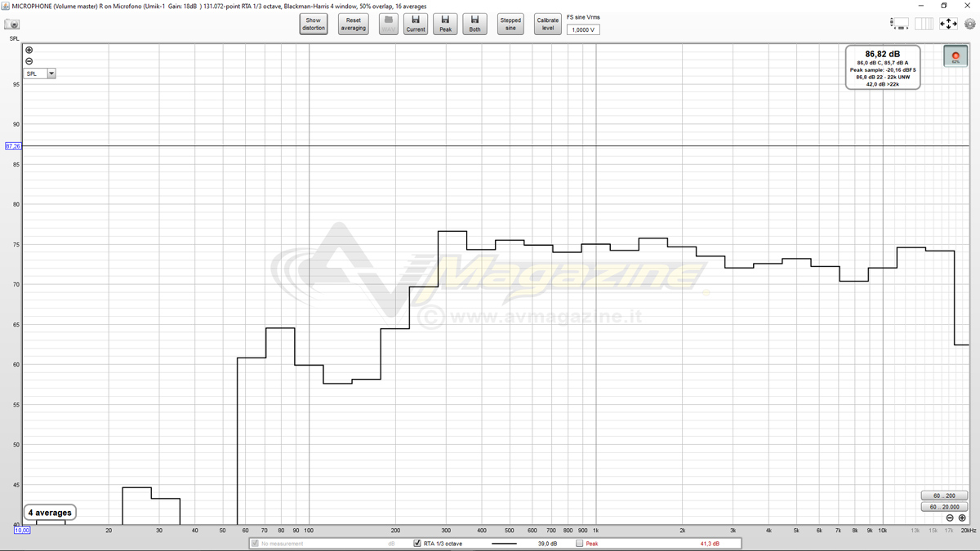Zoom out the vertical SPL axis
Image resolution: width=980 pixels, height=551 pixels.
(x=29, y=61)
